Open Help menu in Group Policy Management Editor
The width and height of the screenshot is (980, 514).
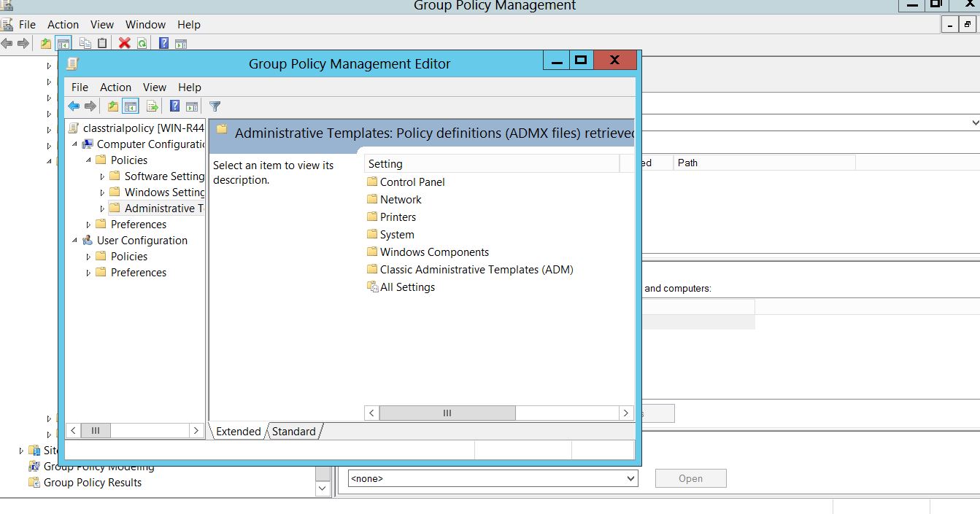point(189,87)
